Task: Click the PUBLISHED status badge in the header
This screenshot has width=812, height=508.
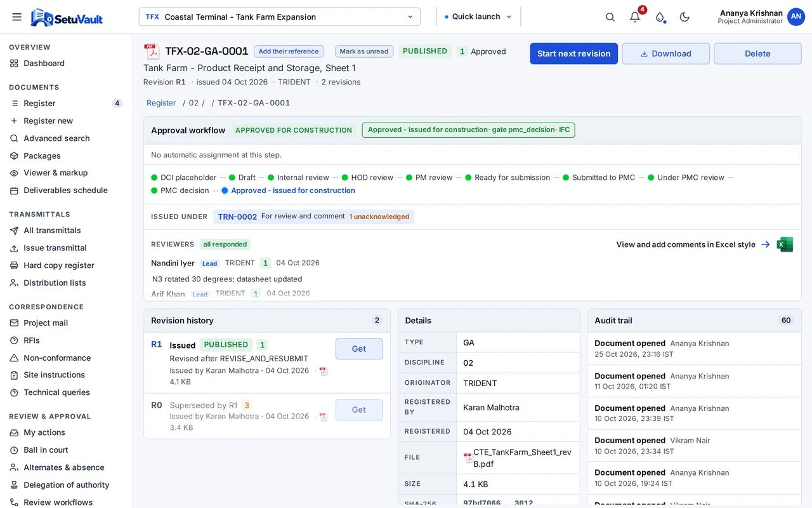Action: (x=425, y=51)
